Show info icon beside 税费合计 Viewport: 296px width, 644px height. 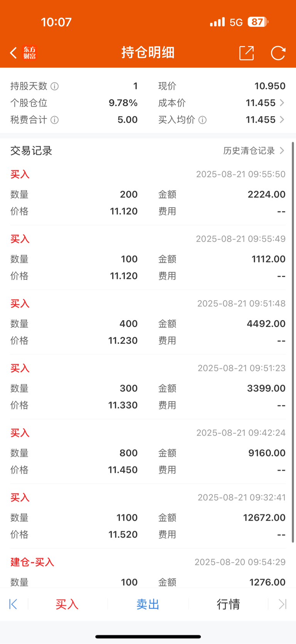coord(55,120)
